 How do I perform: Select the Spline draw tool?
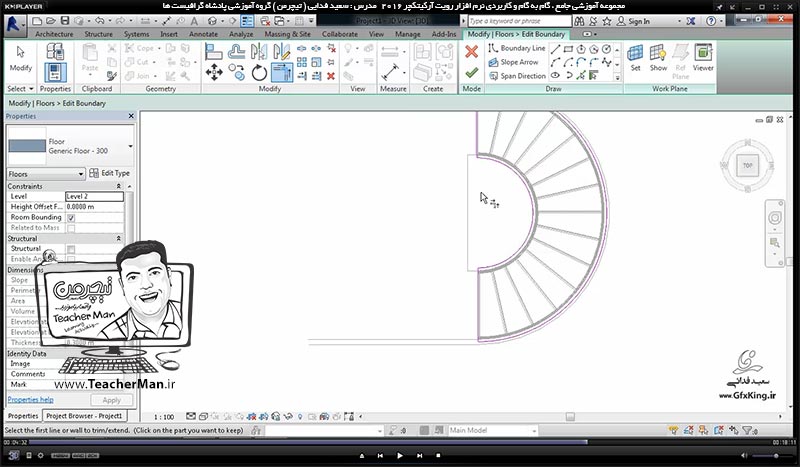tap(607, 62)
